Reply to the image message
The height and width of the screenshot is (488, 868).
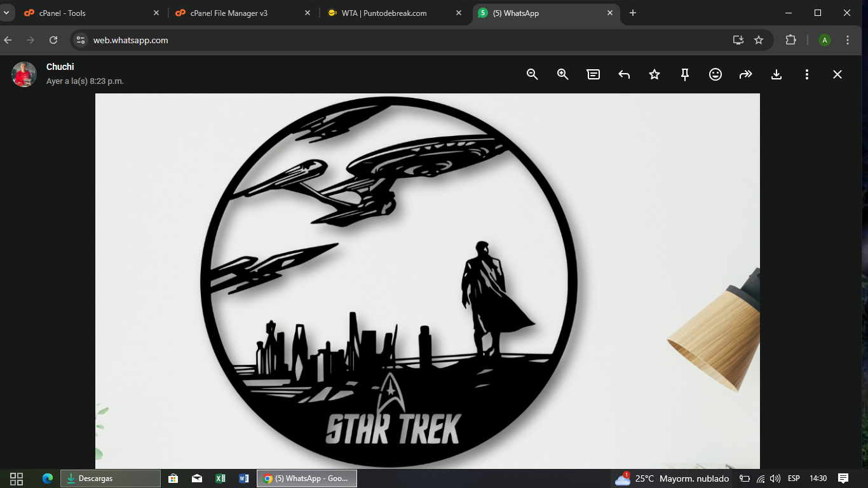(624, 74)
